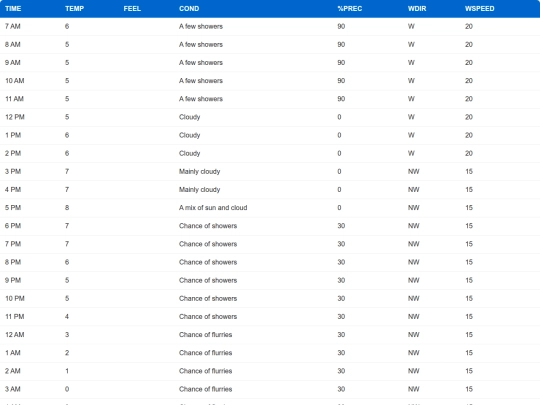Click wind direction NW in 3 PM row
Image resolution: width=540 pixels, height=405 pixels.
pyautogui.click(x=414, y=172)
